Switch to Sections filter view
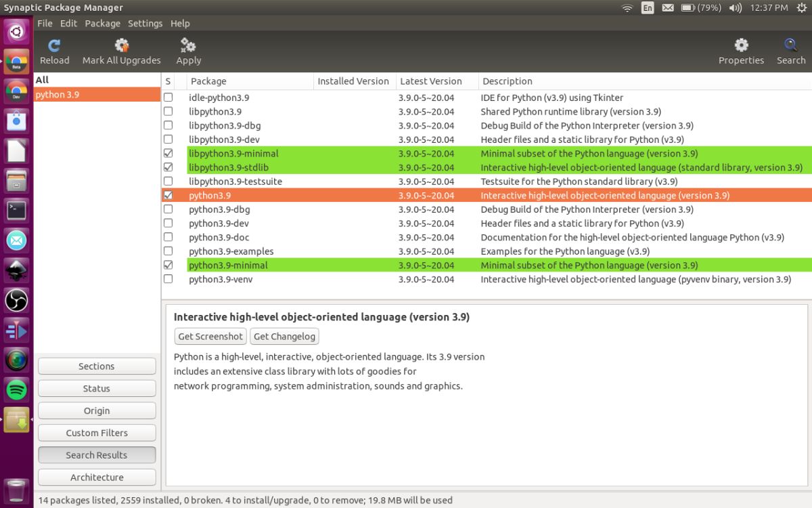The height and width of the screenshot is (508, 812). pos(97,366)
